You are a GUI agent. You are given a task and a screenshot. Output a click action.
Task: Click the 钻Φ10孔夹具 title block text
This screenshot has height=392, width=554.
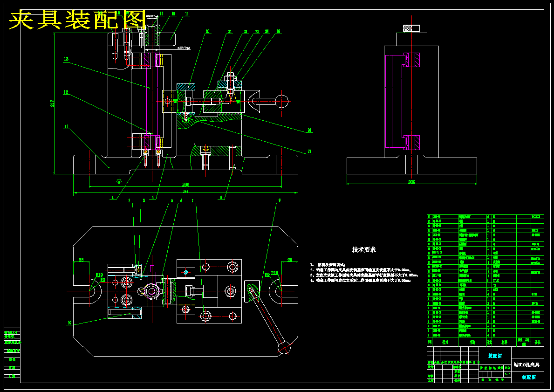[x=527, y=364]
